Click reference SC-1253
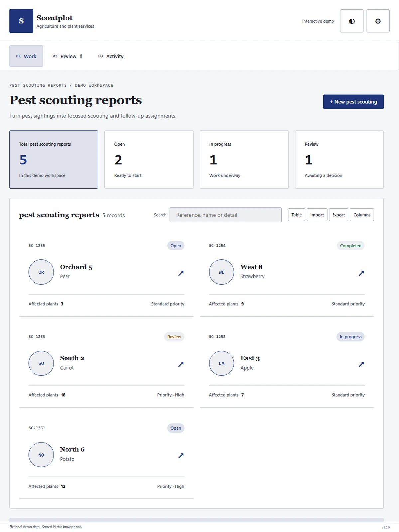 (x=37, y=337)
